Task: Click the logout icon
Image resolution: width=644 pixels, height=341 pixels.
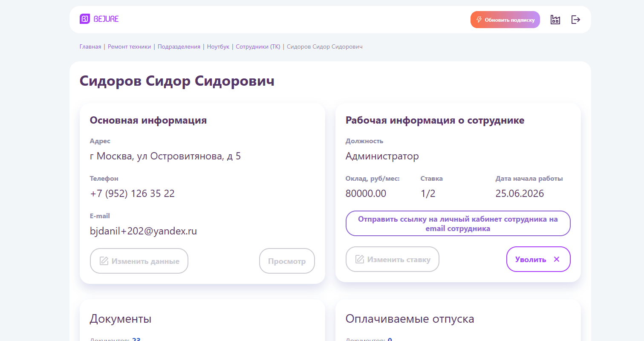Action: tap(576, 20)
